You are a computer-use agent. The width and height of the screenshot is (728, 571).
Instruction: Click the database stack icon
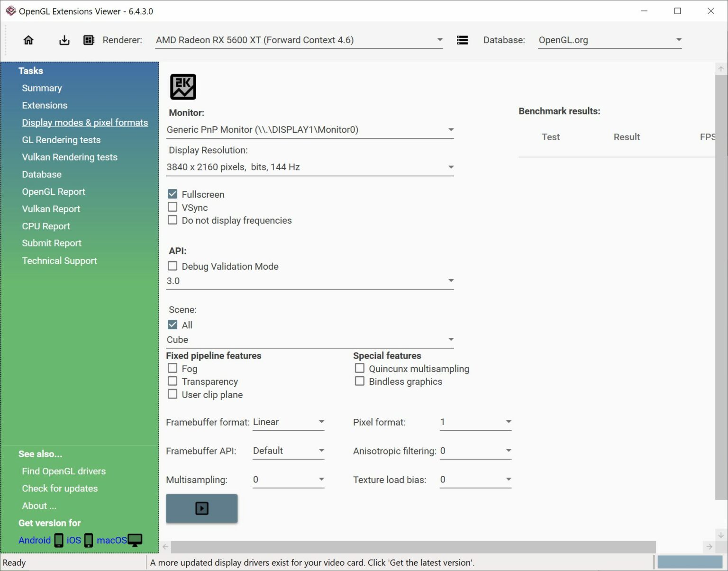coord(462,40)
